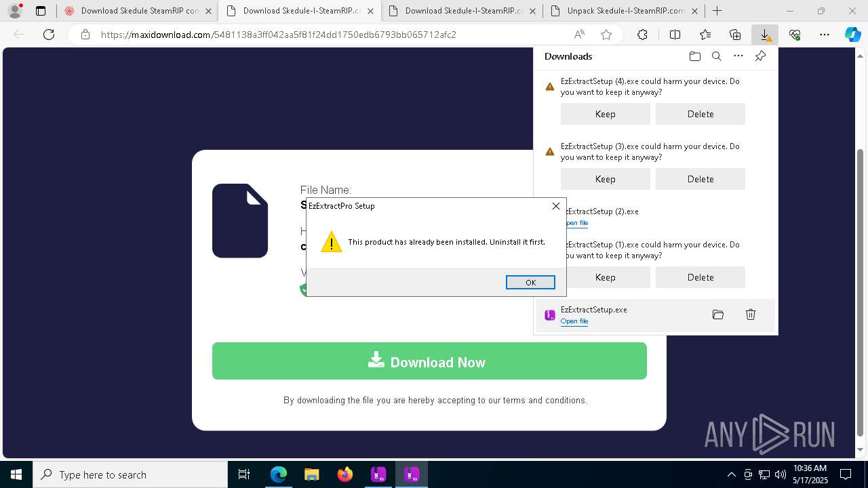Go back to previous page
The height and width of the screenshot is (488, 868).
pos(19,35)
